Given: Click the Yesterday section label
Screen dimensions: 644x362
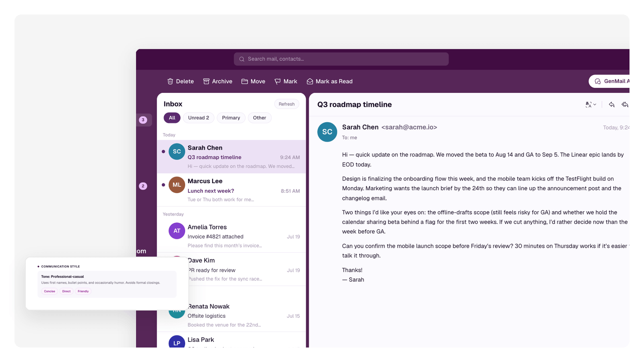Looking at the screenshot, I should point(173,214).
